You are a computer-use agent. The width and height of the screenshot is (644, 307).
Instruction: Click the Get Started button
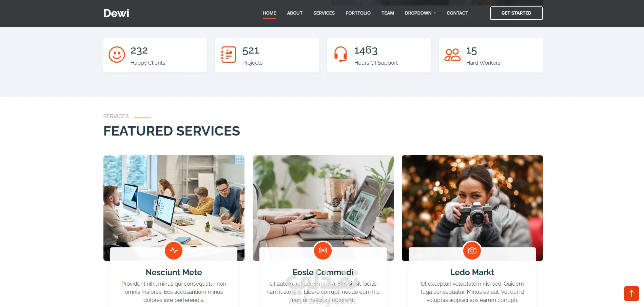coord(516,13)
